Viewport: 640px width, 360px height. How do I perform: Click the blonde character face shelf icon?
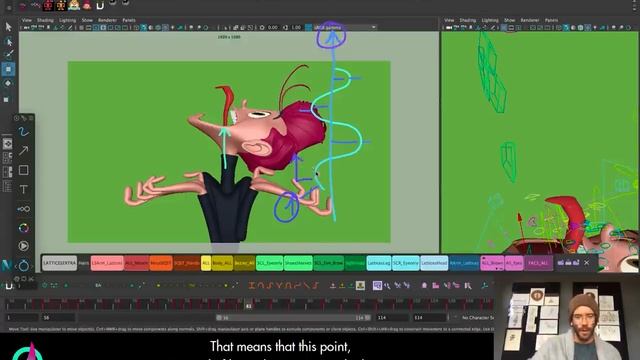point(74,5)
